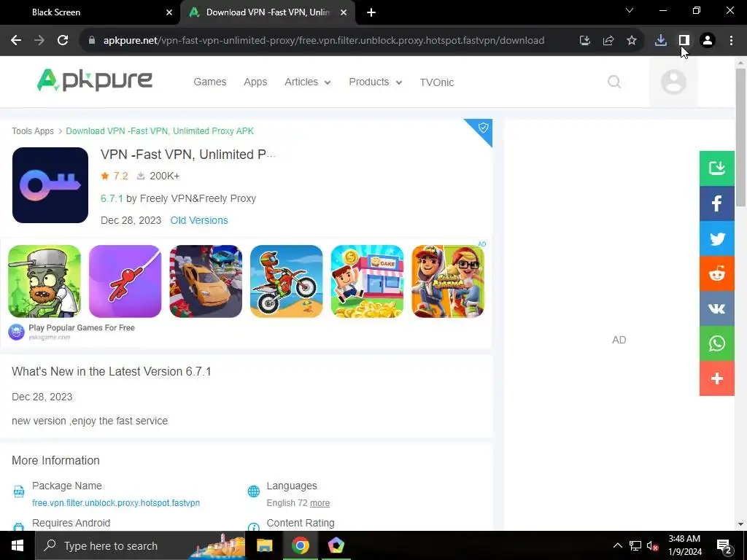Screen dimensions: 747x560
Task: Click the browser back arrow
Action: tap(16, 41)
